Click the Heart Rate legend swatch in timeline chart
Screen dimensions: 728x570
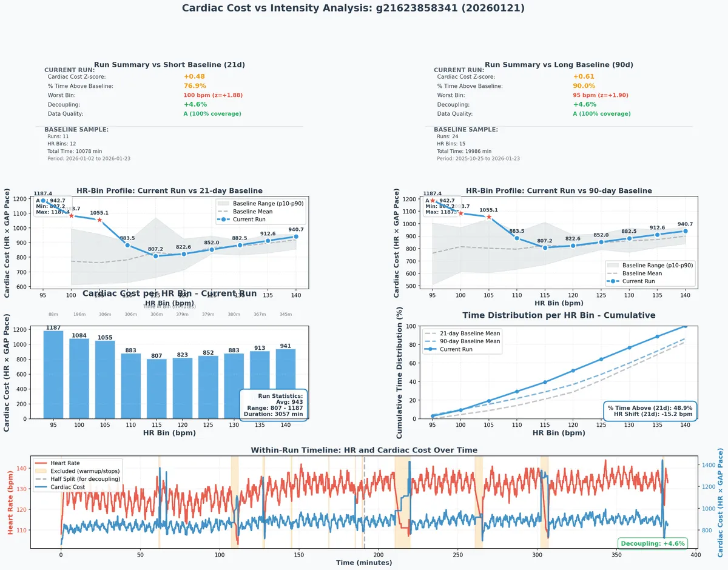[x=41, y=461]
